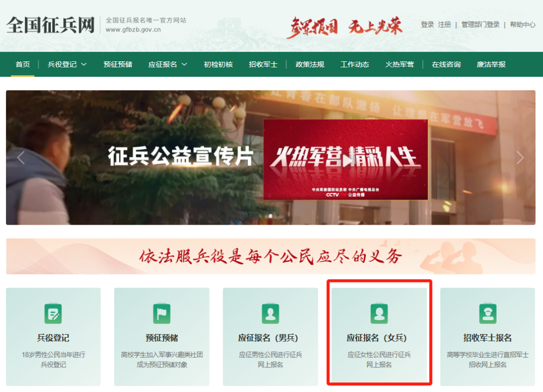
Task: Expand the 兵役登记 navigation dropdown
Action: [67, 64]
